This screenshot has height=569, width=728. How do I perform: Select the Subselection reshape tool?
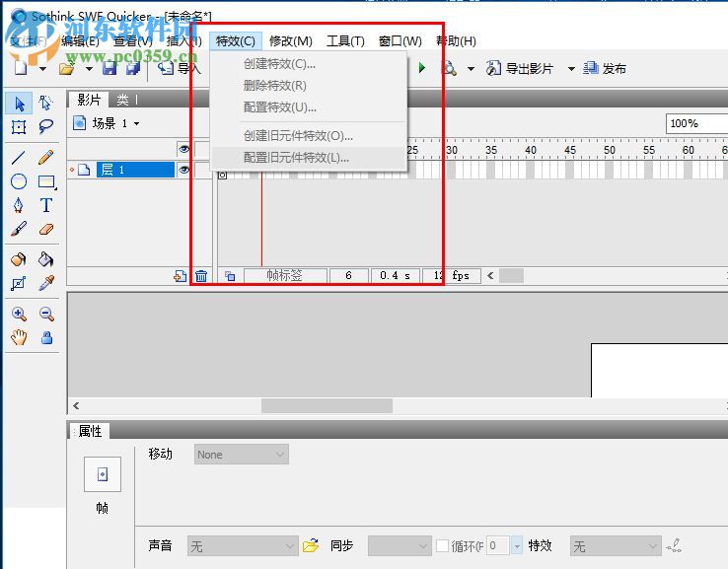tap(45, 103)
